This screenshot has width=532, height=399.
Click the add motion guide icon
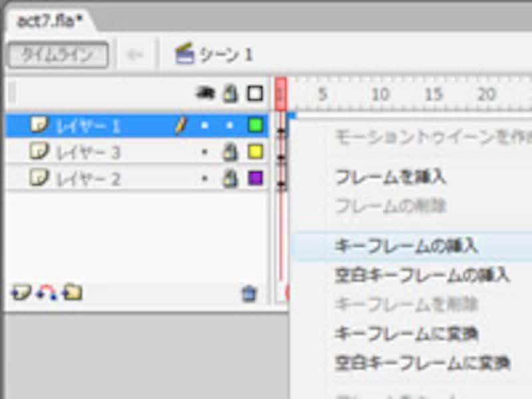tap(46, 293)
